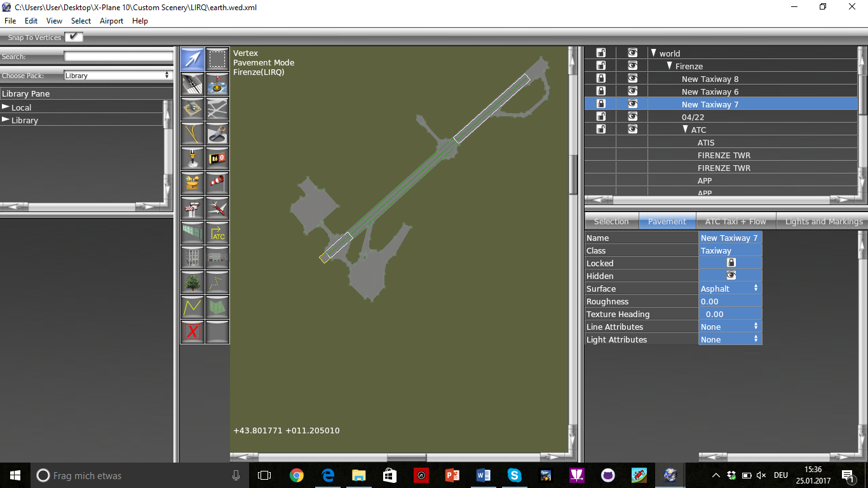The height and width of the screenshot is (488, 868).
Task: Open Task View on the taskbar
Action: tap(264, 475)
